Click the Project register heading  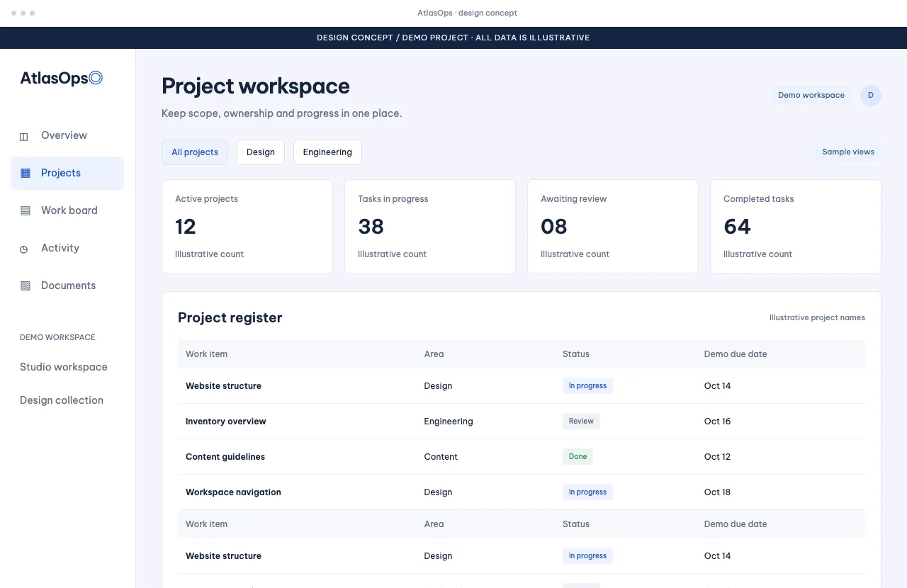click(230, 317)
